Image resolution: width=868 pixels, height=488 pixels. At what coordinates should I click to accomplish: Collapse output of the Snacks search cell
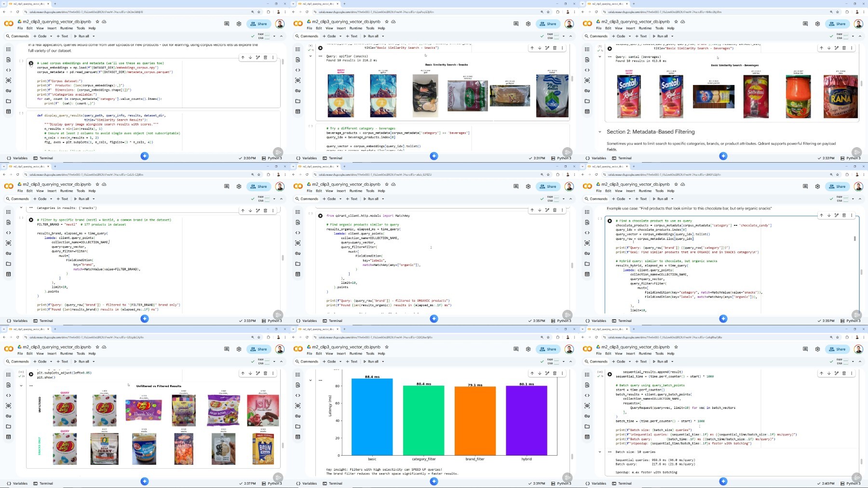tap(311, 56)
